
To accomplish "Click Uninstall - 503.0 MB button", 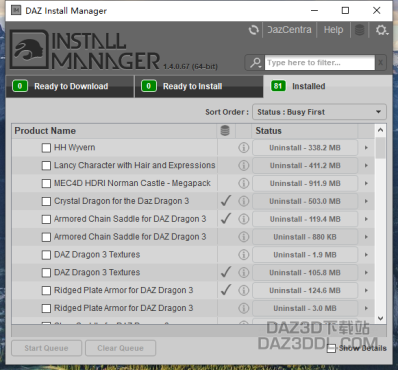I will coord(305,201).
